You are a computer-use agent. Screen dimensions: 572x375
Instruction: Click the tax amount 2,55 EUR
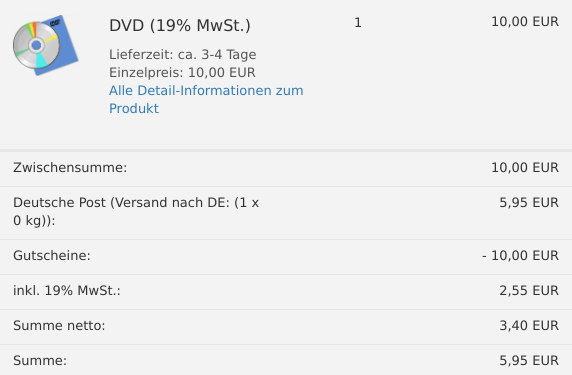(529, 290)
